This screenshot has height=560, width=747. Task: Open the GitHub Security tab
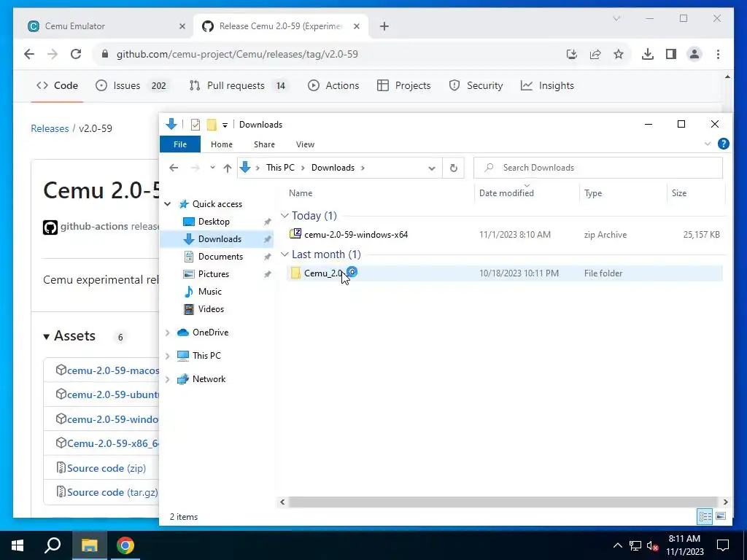(476, 86)
